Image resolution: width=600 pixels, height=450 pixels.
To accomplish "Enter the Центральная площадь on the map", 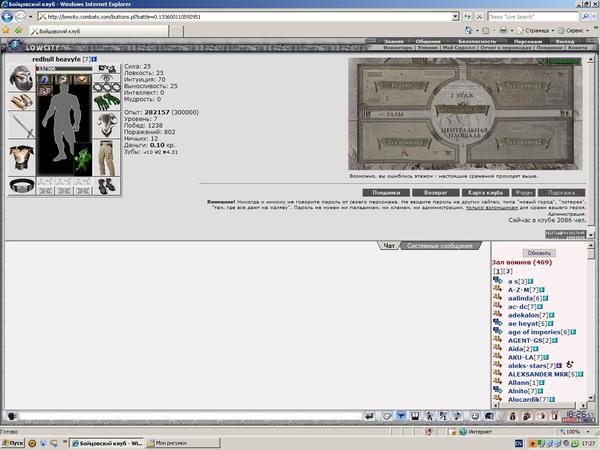I will [x=464, y=133].
